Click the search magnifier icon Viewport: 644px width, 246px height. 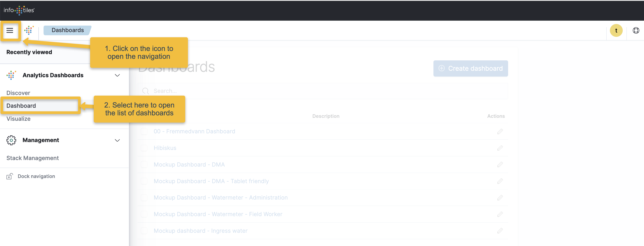point(146,91)
